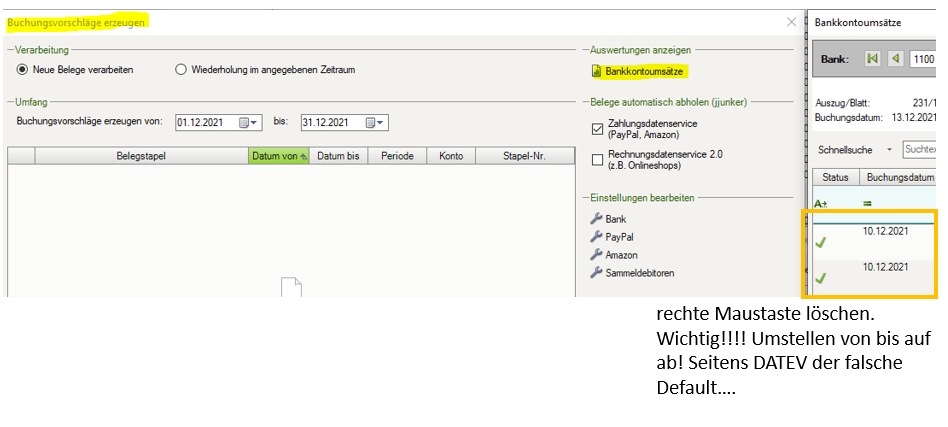Enable Rechnungsdatenservice 2.0 checkbox
The width and height of the screenshot is (948, 427).
click(598, 159)
